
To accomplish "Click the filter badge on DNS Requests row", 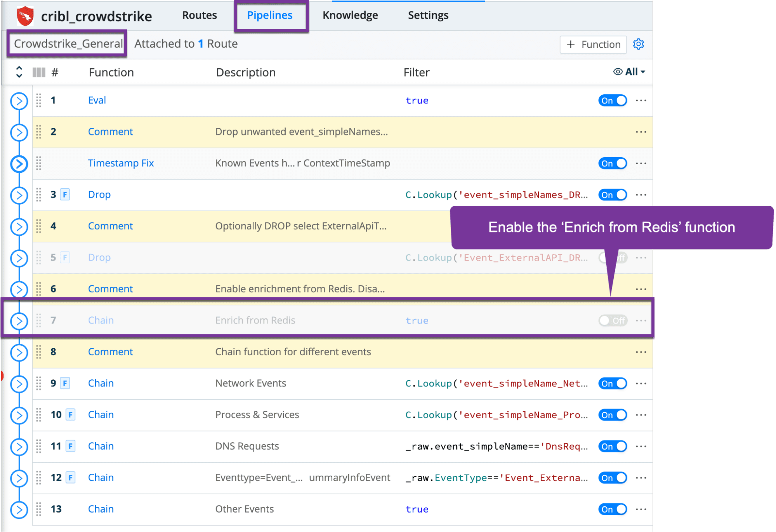I will 71,446.
